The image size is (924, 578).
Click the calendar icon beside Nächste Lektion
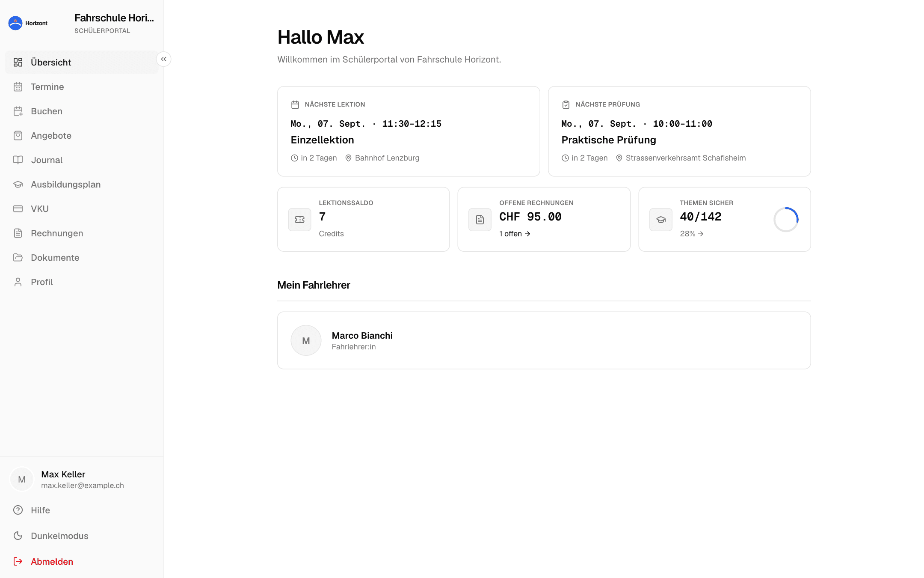(295, 104)
